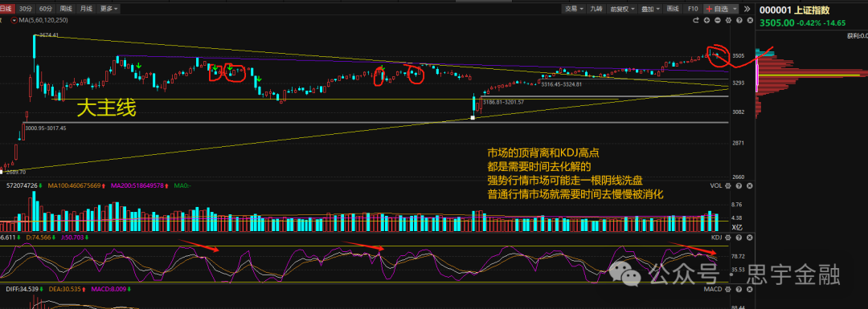Close the MACD indicator panel

(x=750, y=289)
